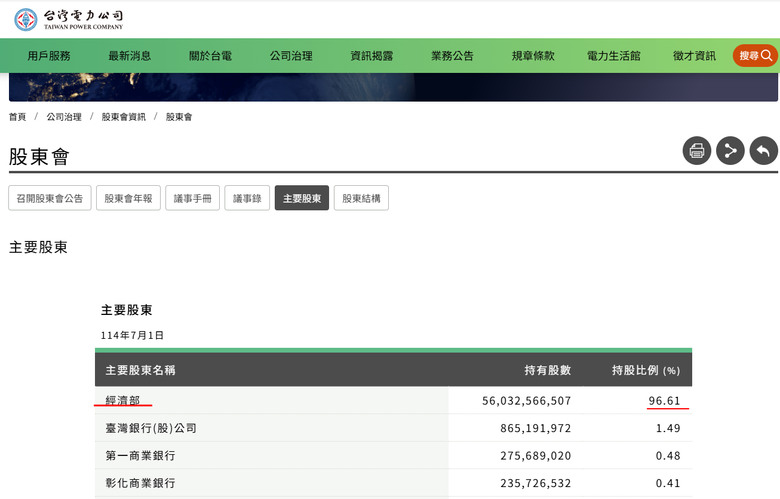Select the 0.41 percentage cell
The width and height of the screenshot is (780, 499).
[668, 483]
